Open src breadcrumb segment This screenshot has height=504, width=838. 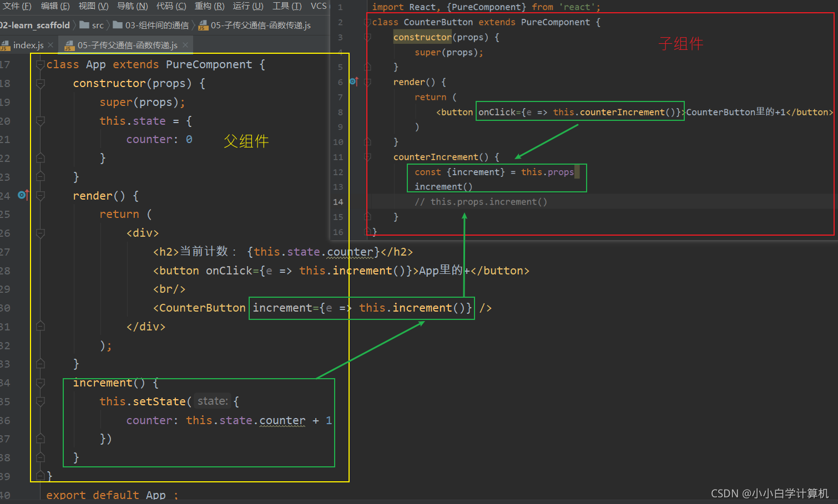[98, 25]
